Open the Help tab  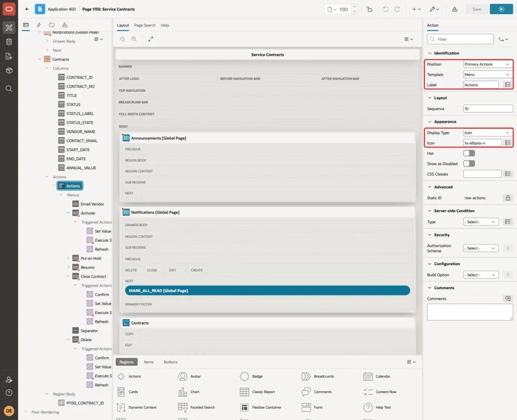pos(165,25)
